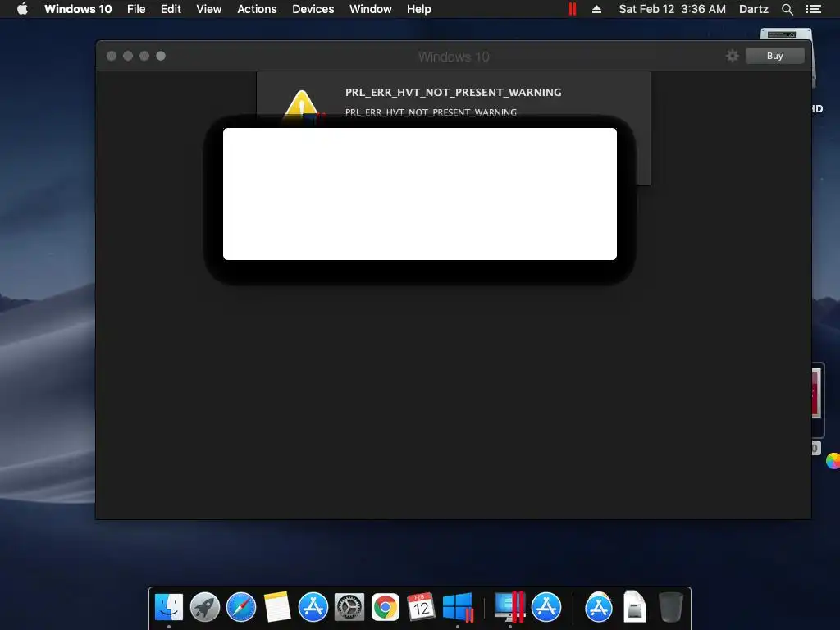The image size is (840, 630).
Task: Open the Dartz user menu
Action: pyautogui.click(x=754, y=9)
